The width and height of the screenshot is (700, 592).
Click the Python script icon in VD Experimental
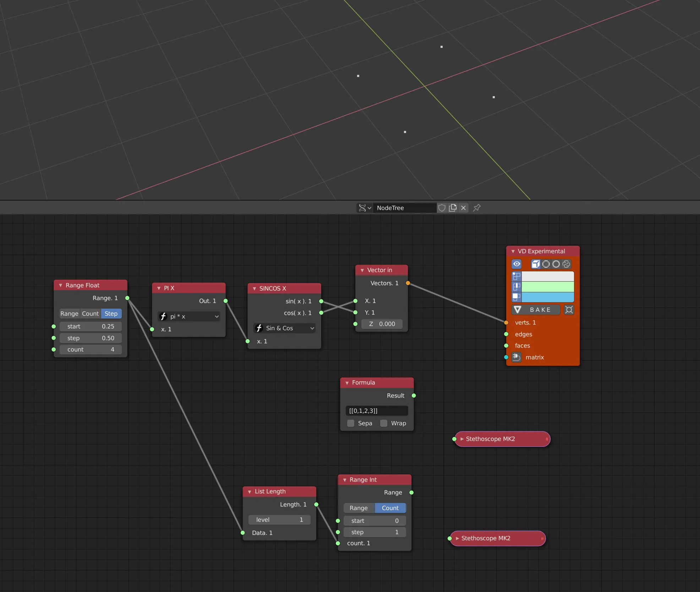click(x=567, y=264)
